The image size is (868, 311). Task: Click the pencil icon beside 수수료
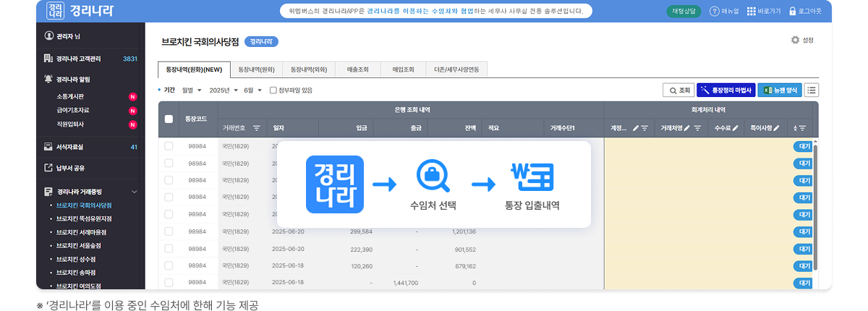[x=736, y=128]
